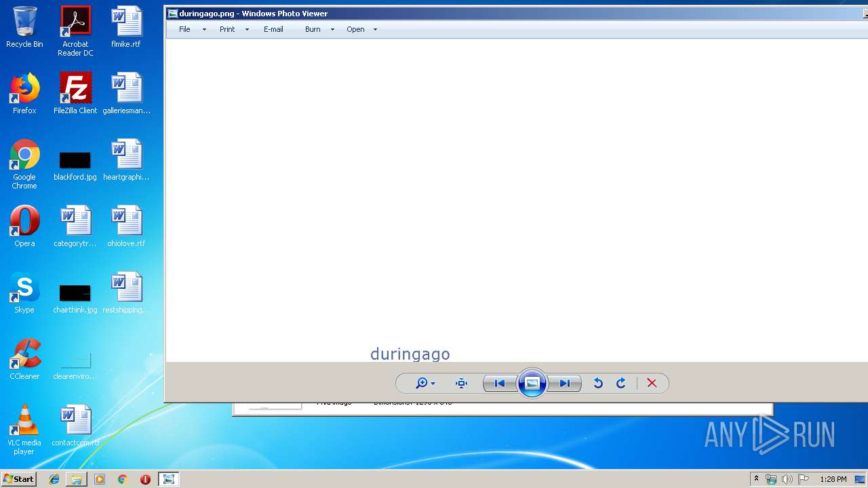Screen dimensions: 868x488
Task: Expand the Open dropdown arrow
Action: (375, 29)
